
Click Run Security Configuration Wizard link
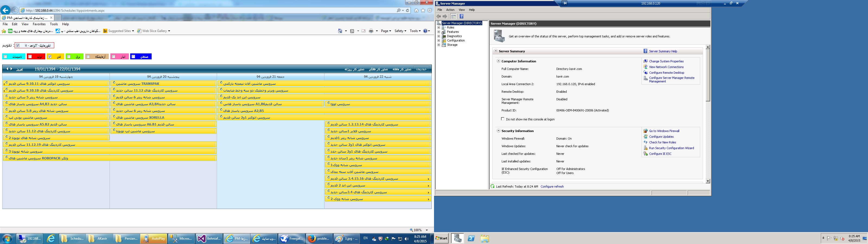click(671, 148)
